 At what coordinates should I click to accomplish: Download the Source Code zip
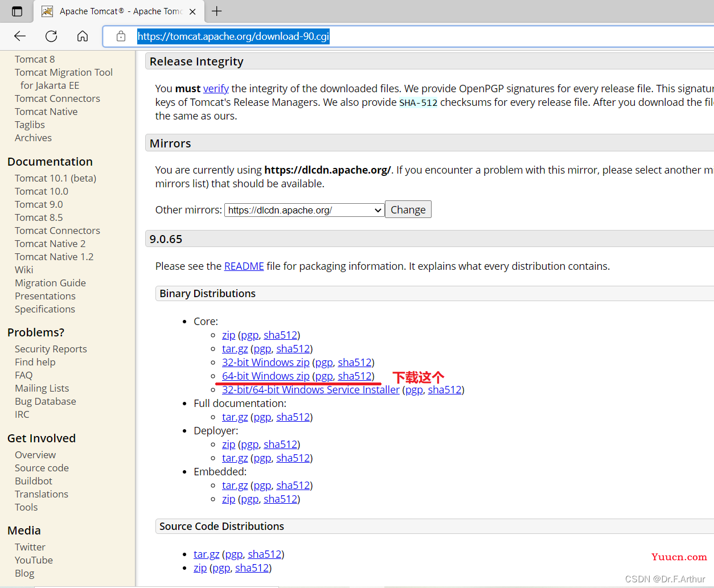200,568
